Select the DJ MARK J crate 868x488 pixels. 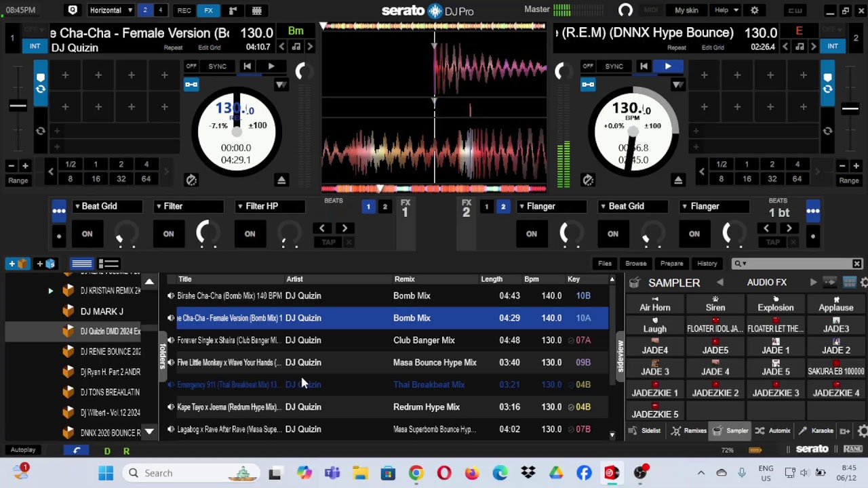102,311
